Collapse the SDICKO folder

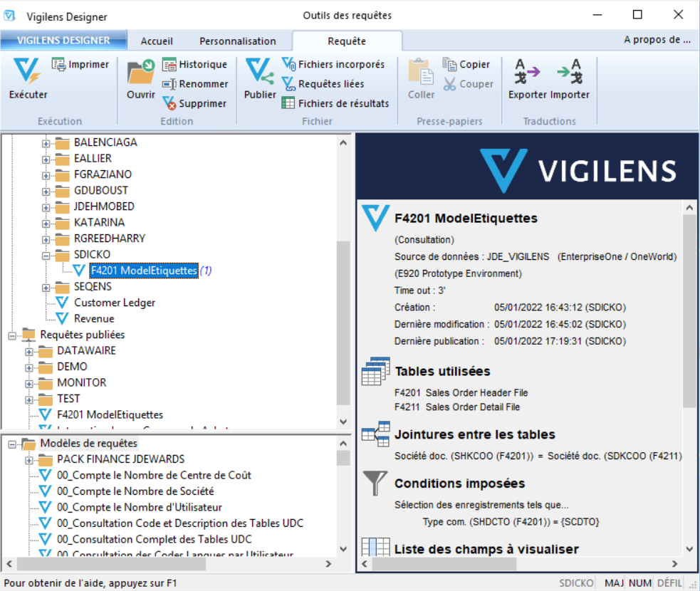tap(46, 255)
